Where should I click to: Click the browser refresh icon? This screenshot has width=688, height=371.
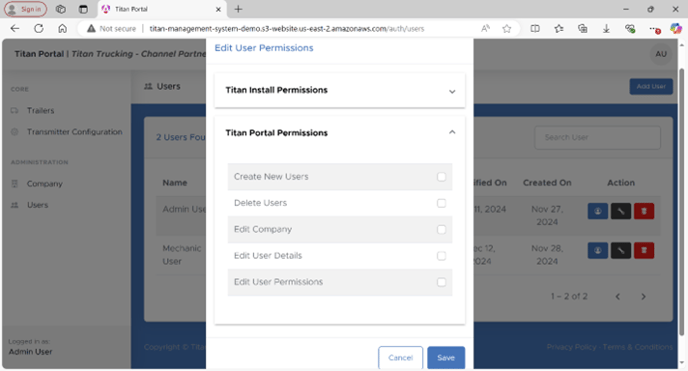point(39,29)
